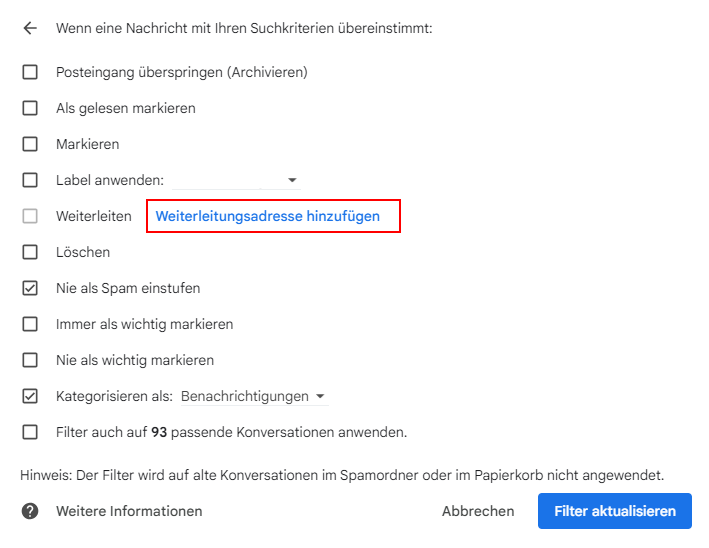
Task: Expand the Benachrichtigungen category dropdown
Action: pyautogui.click(x=253, y=396)
